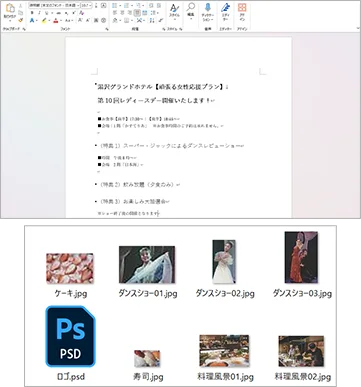Select the ケーキ.jpg thumbnail
Viewport: 361px width, 387px height.
point(70,268)
